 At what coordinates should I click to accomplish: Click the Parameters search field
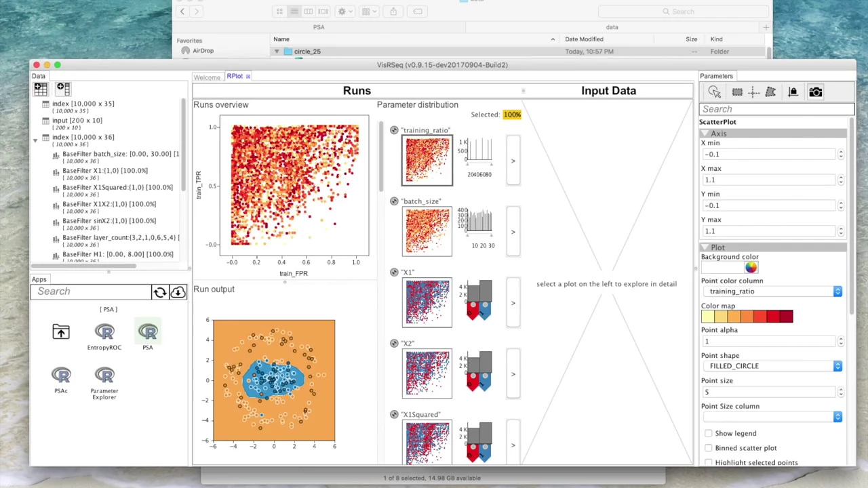coord(776,109)
